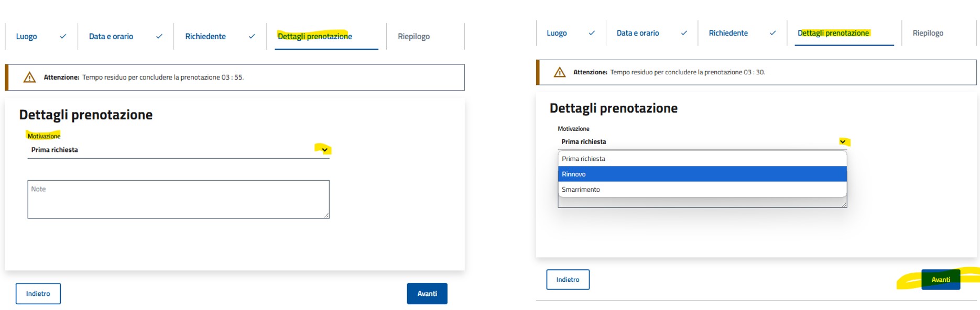Click the warning triangle icon in the left alert
Image resolution: width=980 pixels, height=310 pixels.
tap(30, 77)
